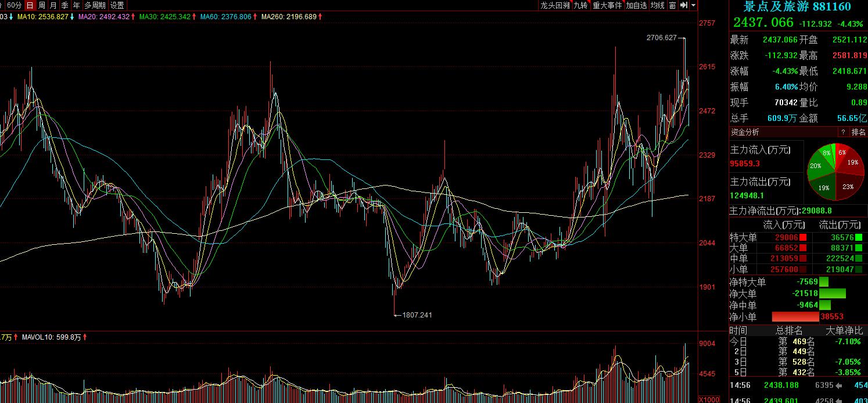Click the green 特大单 outflow square
868x403 pixels.
859,237
